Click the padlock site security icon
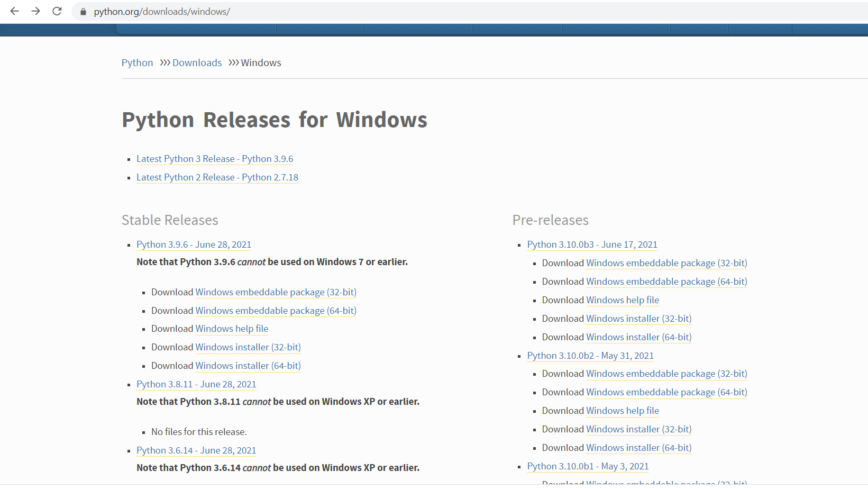Screen dimensions: 868x489 click(x=83, y=12)
